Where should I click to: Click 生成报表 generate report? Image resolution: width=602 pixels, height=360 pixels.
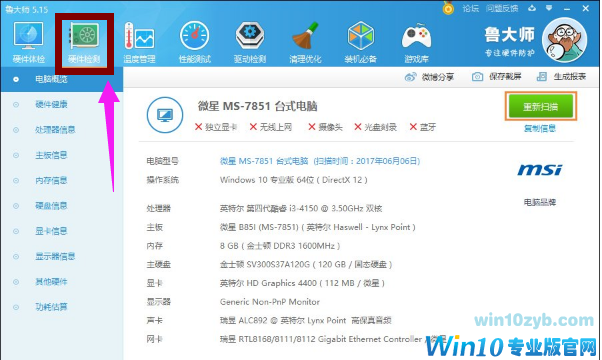coord(561,76)
